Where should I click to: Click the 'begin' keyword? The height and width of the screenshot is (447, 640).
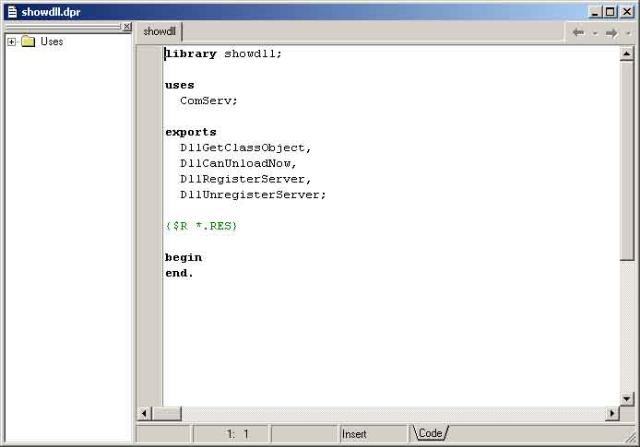[x=183, y=258]
